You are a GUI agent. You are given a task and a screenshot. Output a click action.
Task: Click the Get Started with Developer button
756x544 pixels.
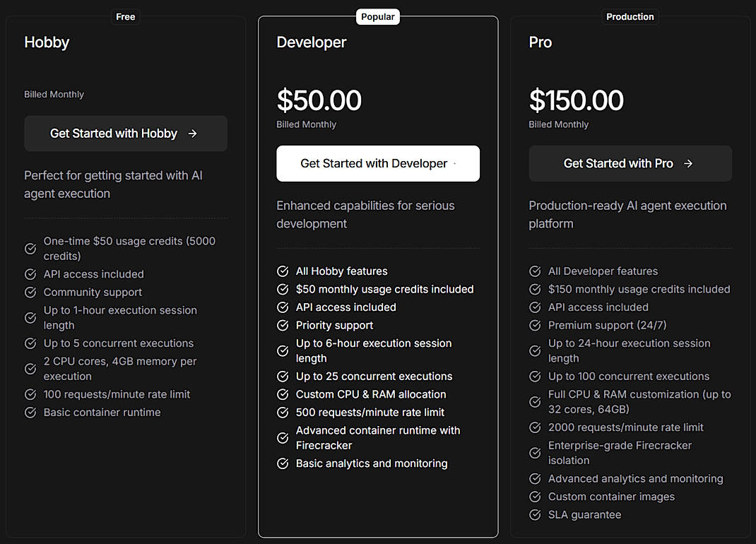378,163
